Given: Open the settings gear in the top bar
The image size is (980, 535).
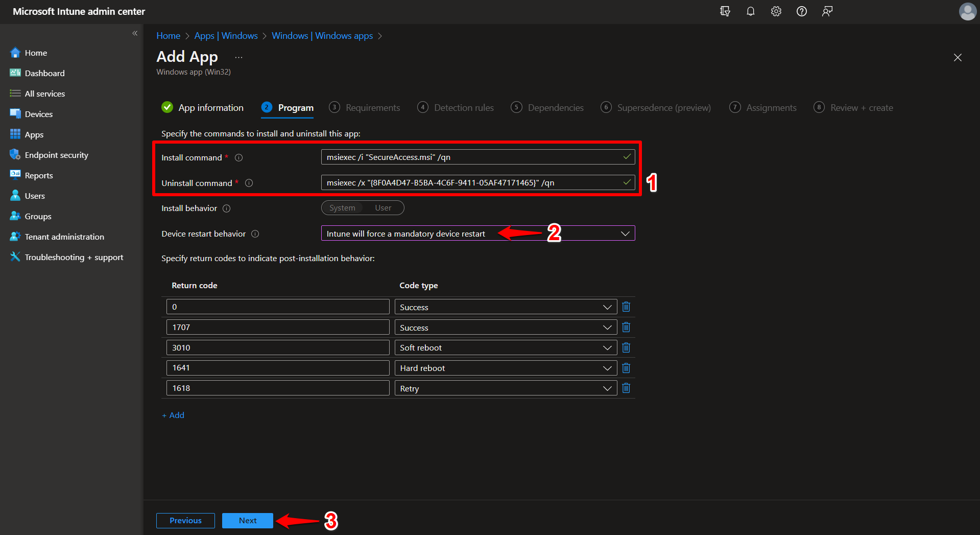Looking at the screenshot, I should (x=776, y=11).
